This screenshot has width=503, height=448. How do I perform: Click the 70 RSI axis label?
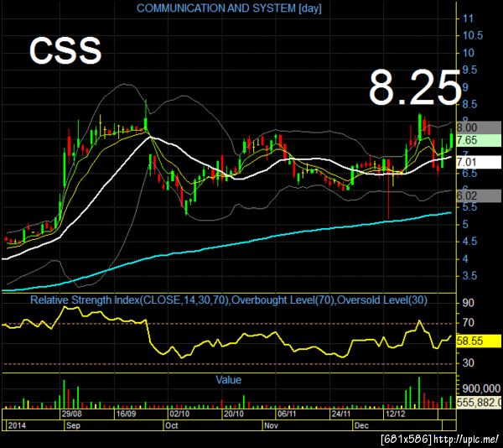pos(469,322)
